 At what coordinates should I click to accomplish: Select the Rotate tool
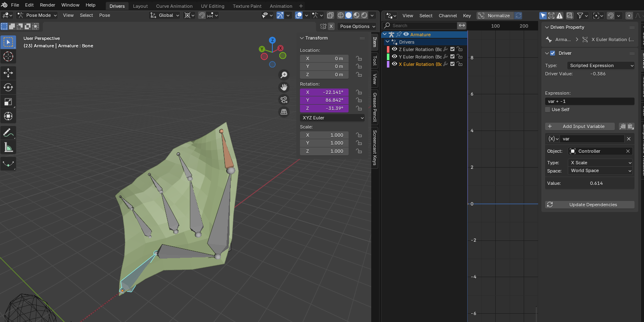point(8,87)
